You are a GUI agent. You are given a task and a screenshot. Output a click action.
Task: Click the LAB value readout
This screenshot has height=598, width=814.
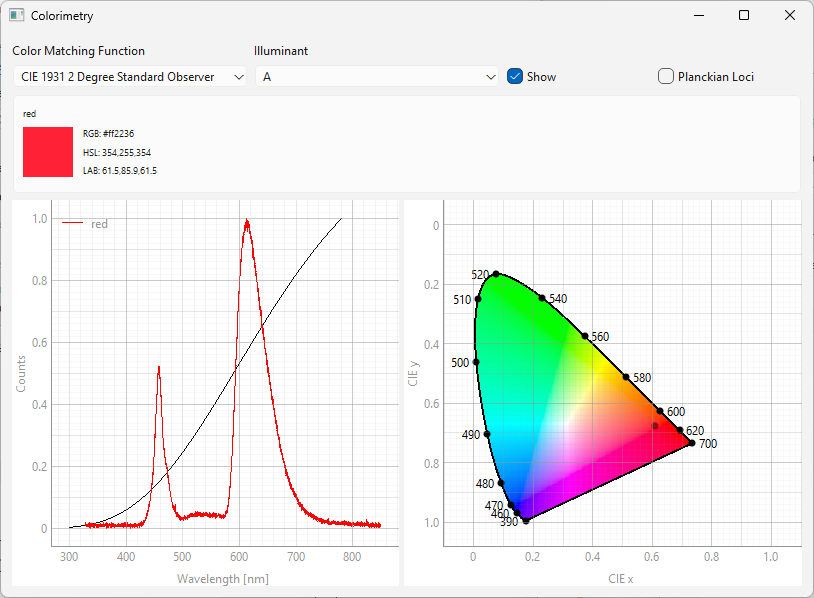(x=120, y=171)
